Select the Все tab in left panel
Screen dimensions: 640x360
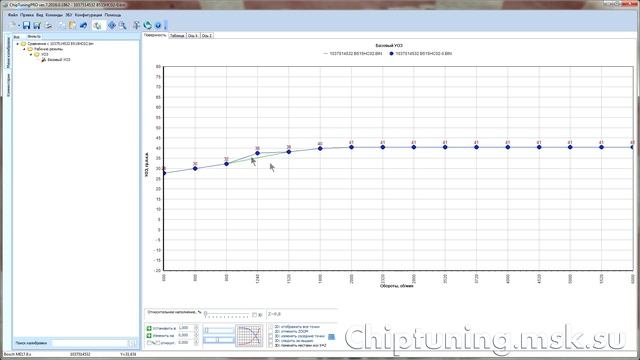coord(17,37)
